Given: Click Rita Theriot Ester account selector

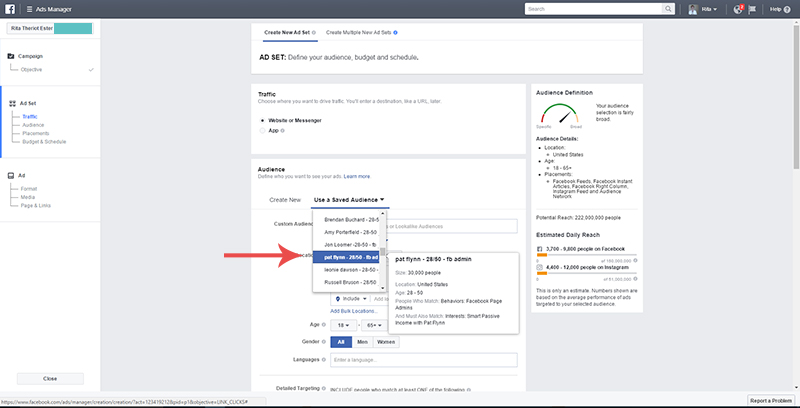Looking at the screenshot, I should click(50, 29).
